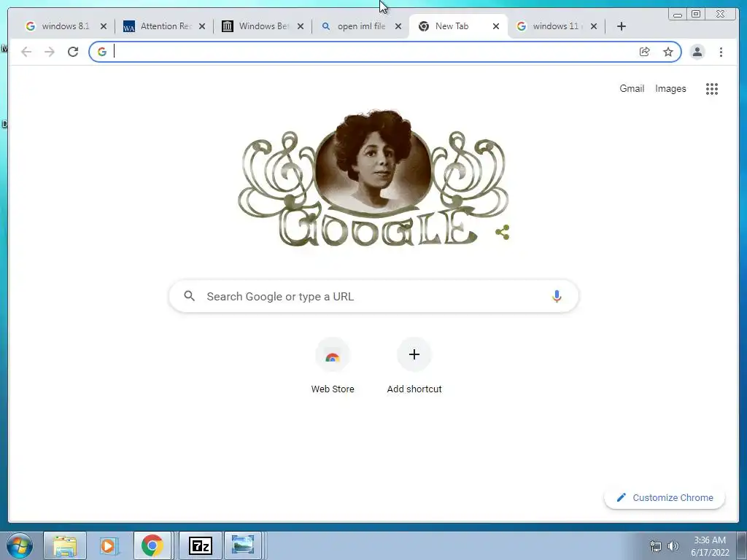The height and width of the screenshot is (560, 747).
Task: Open the volume tray icon
Action: click(x=673, y=546)
